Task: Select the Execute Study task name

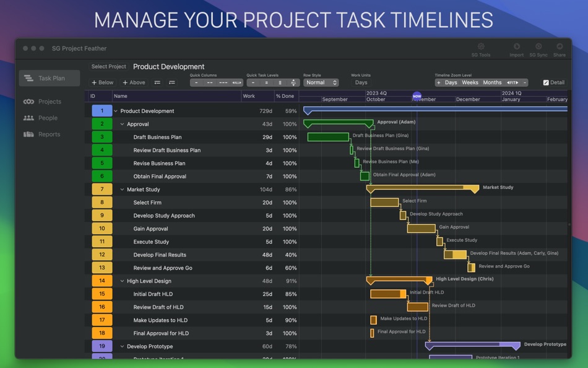Action: point(151,242)
